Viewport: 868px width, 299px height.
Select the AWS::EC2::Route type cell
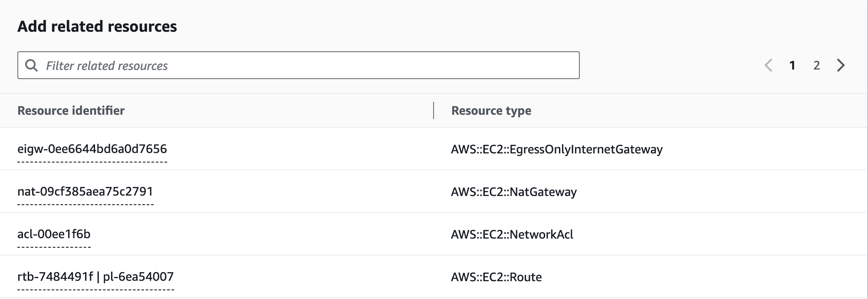click(x=496, y=277)
